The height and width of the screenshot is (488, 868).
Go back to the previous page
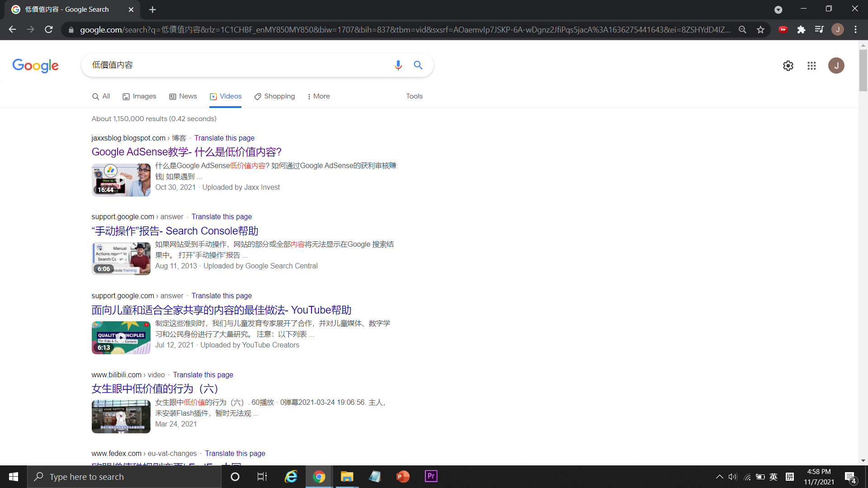point(12,29)
